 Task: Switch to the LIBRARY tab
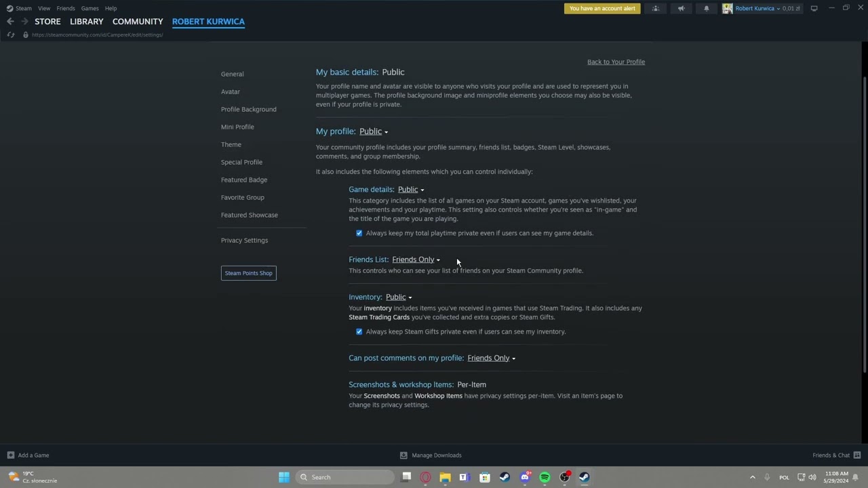pos(87,22)
